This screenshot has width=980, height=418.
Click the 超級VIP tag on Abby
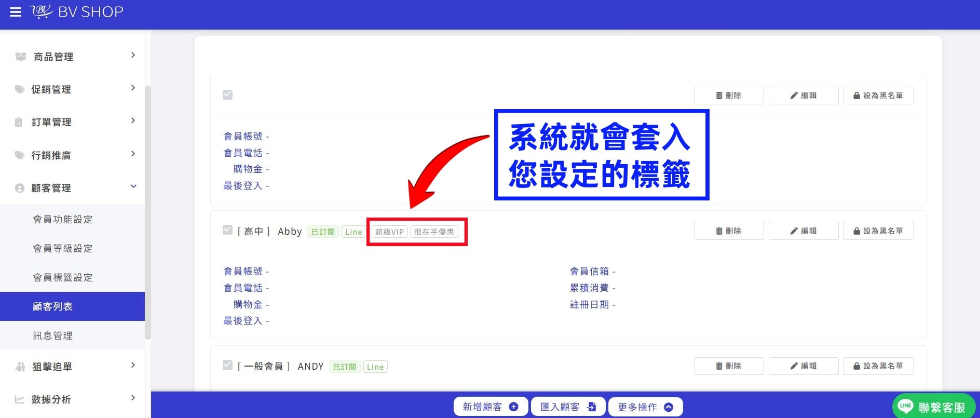[x=390, y=232]
